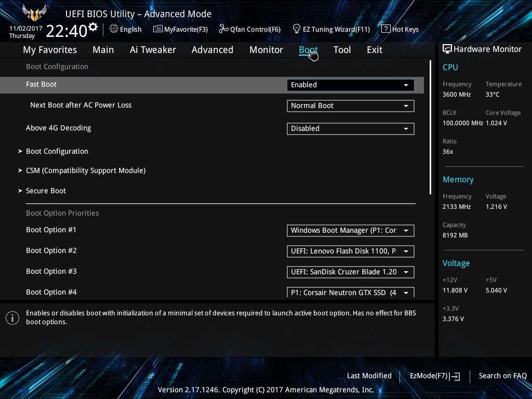
Task: Switch to the My Favorites tab
Action: pyautogui.click(x=50, y=50)
